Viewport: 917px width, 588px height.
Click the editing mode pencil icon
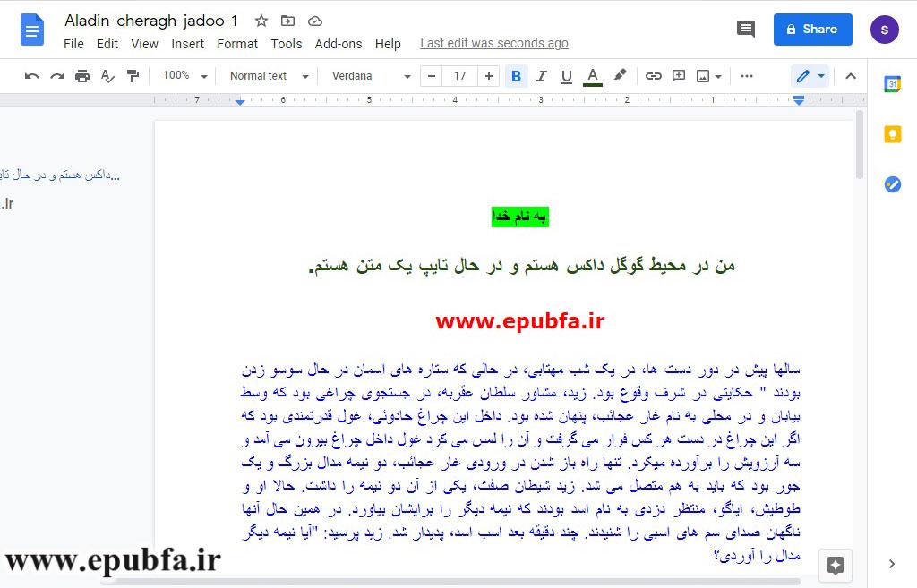pos(803,76)
